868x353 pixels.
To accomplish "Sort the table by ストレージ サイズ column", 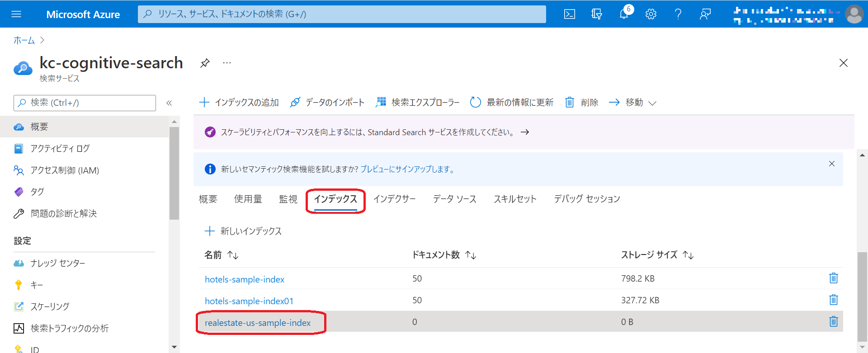I will click(657, 255).
